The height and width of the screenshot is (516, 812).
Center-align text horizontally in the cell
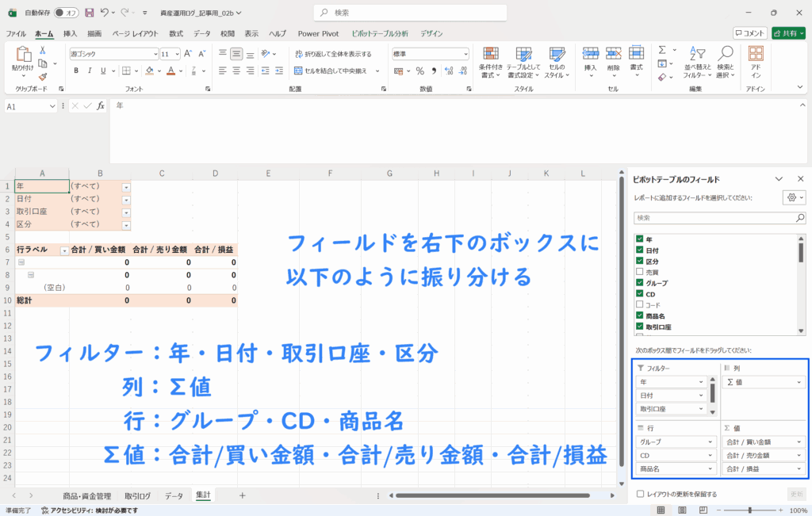(x=236, y=71)
